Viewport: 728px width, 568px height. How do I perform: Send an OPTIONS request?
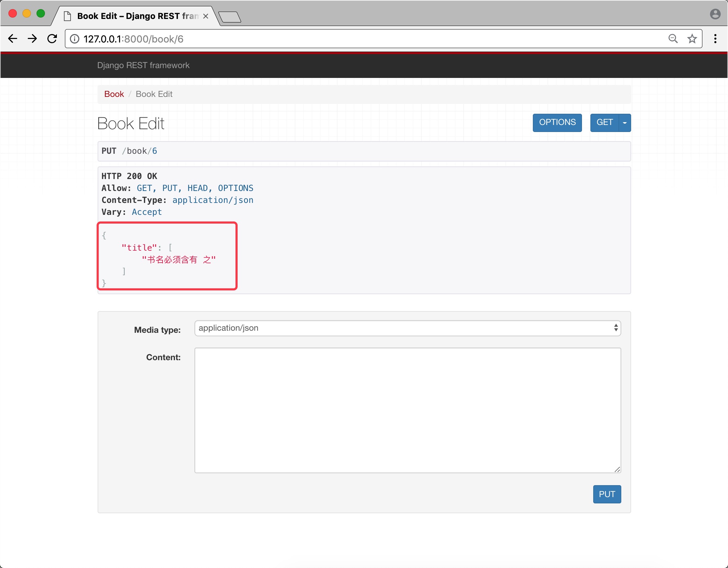tap(557, 123)
